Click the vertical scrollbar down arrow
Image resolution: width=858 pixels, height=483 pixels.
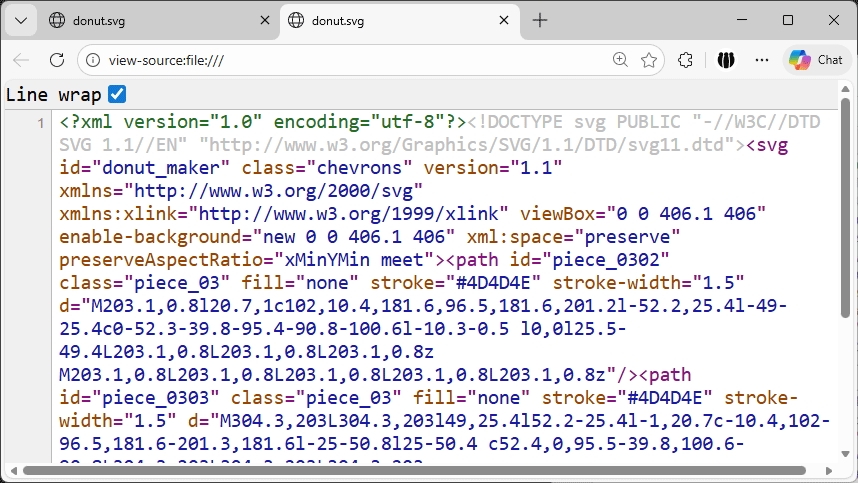845,454
